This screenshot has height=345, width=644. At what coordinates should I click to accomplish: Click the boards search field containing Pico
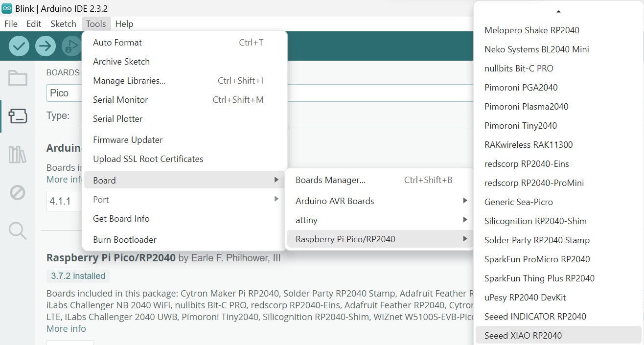tap(64, 93)
